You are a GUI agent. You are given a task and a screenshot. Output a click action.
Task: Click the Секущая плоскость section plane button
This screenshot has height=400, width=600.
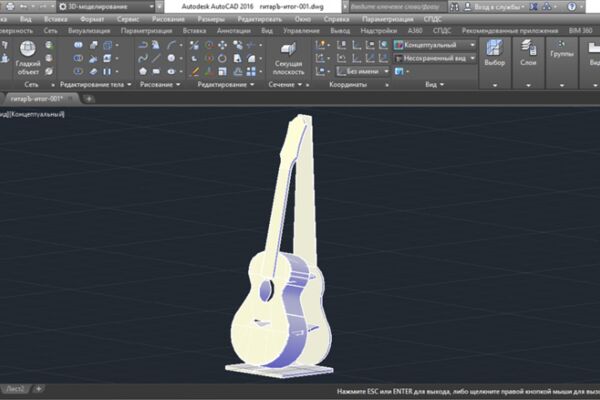(289, 58)
